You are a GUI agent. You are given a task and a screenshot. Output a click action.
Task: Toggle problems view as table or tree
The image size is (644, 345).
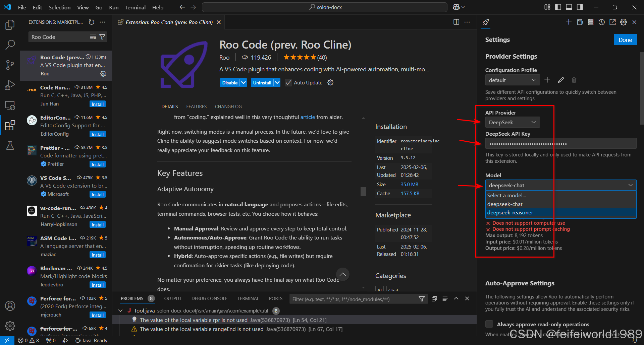coord(445,298)
